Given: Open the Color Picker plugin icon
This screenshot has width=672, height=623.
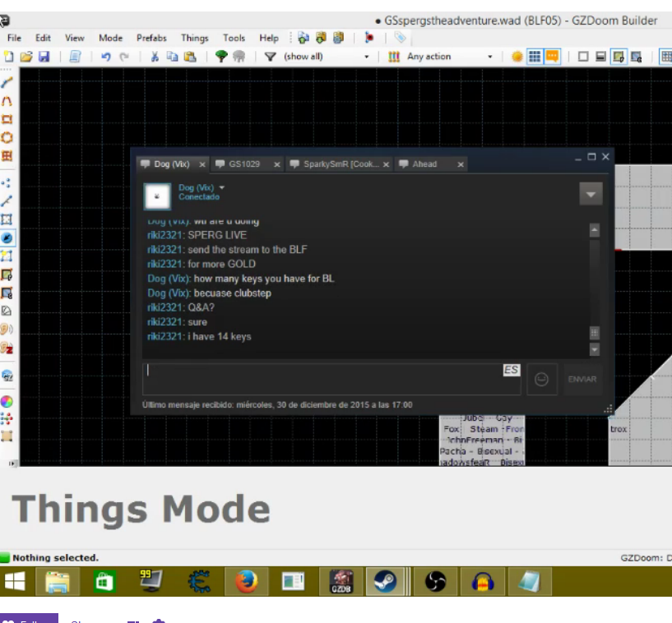Looking at the screenshot, I should coord(7,402).
